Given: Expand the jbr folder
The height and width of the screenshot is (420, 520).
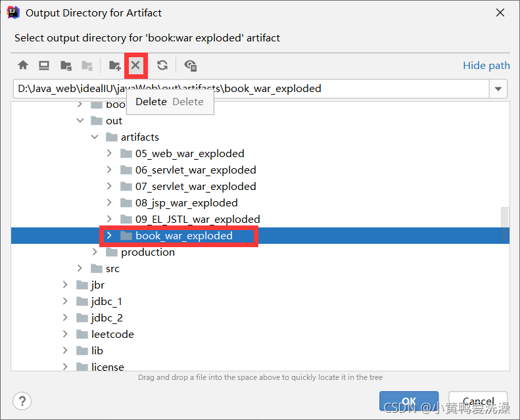Looking at the screenshot, I should [x=65, y=285].
